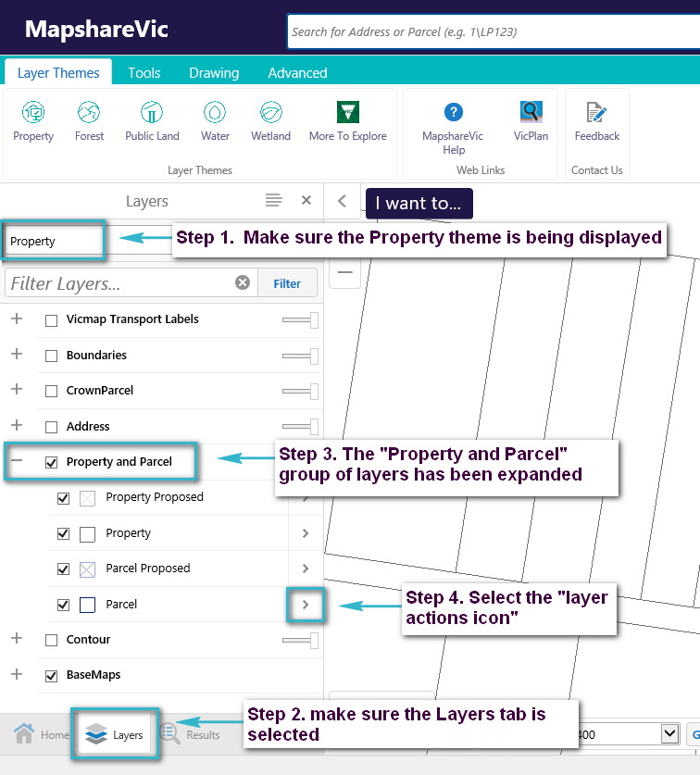
Task: Adjust Vicmap Transport Labels opacity slider
Action: pyautogui.click(x=300, y=320)
